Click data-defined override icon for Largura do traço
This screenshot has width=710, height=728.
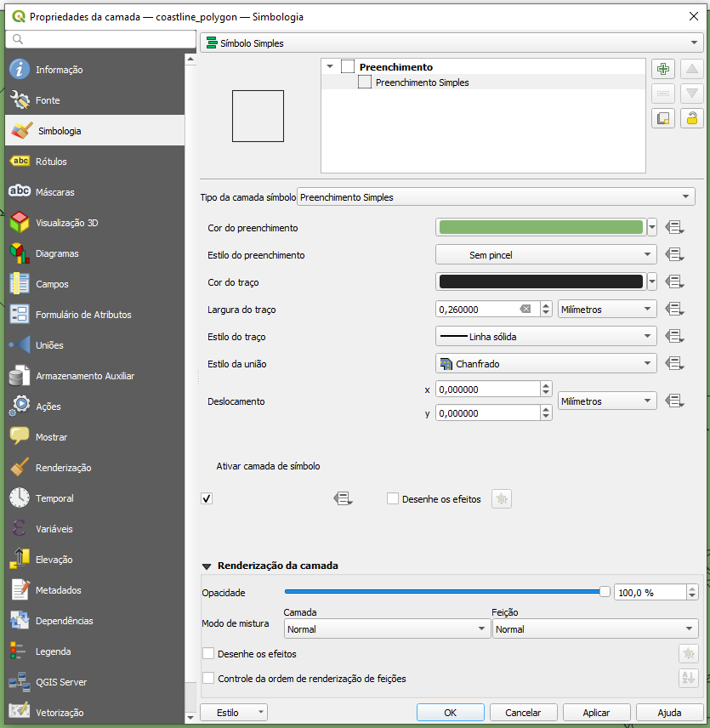675,309
